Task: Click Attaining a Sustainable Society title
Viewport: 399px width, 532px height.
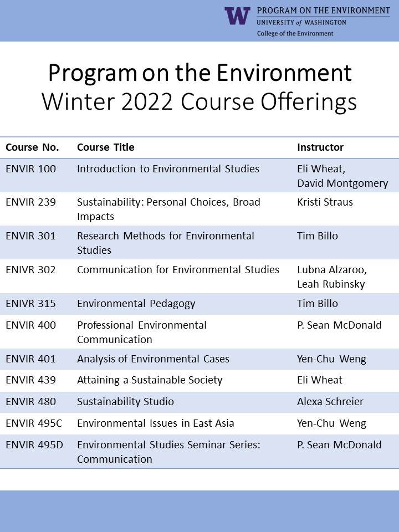Action: tap(150, 380)
